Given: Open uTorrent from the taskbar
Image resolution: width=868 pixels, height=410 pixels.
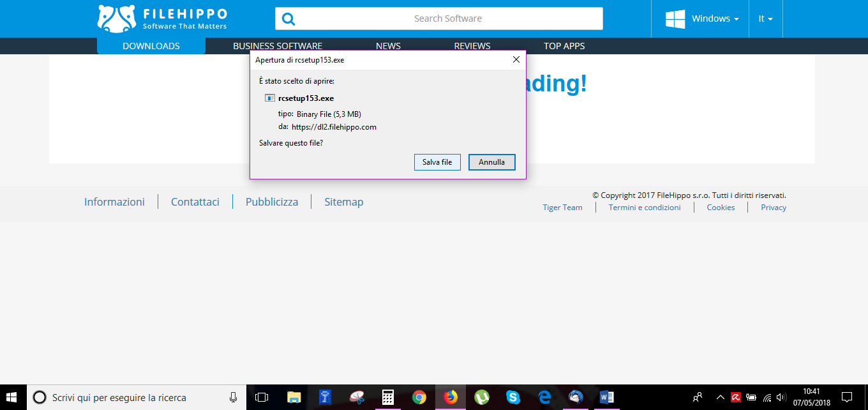Looking at the screenshot, I should coord(482,397).
